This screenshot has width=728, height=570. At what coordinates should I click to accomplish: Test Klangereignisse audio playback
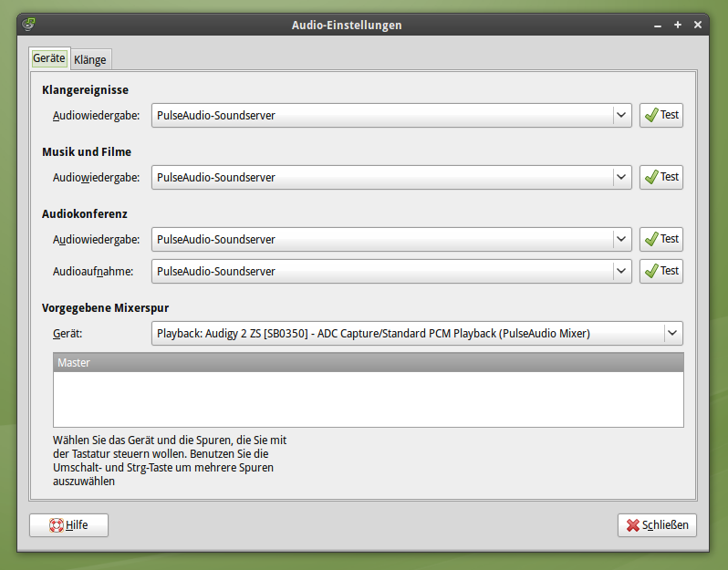[660, 116]
